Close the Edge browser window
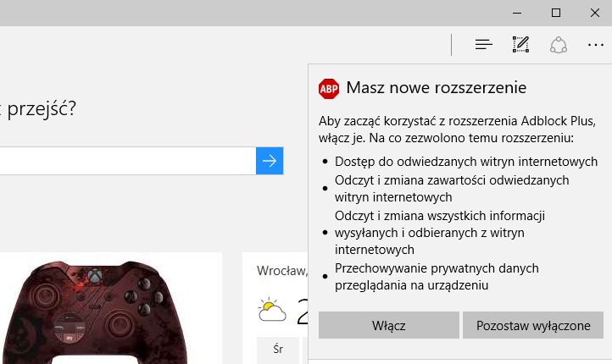Viewport: 612px width, 364px height. click(594, 13)
